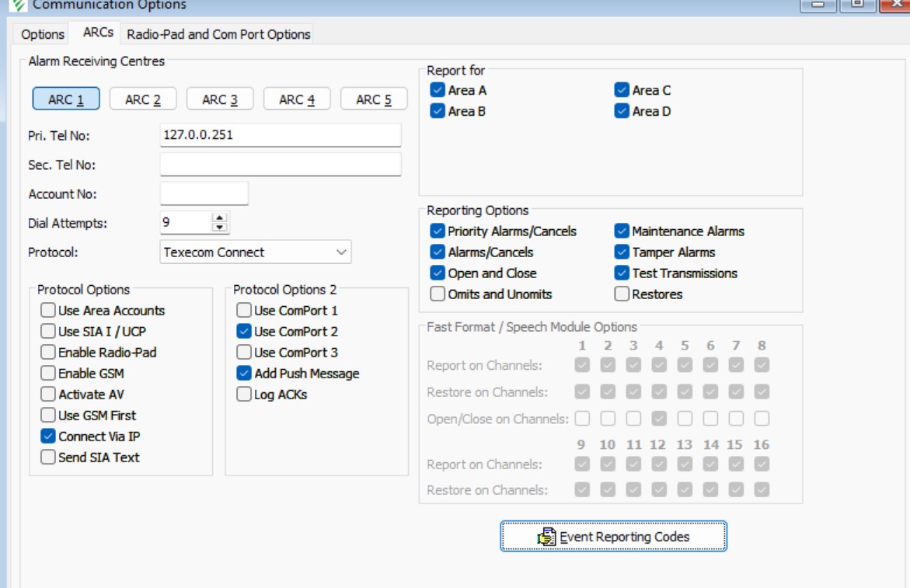910x588 pixels.
Task: Open the Options tab
Action: coord(43,34)
